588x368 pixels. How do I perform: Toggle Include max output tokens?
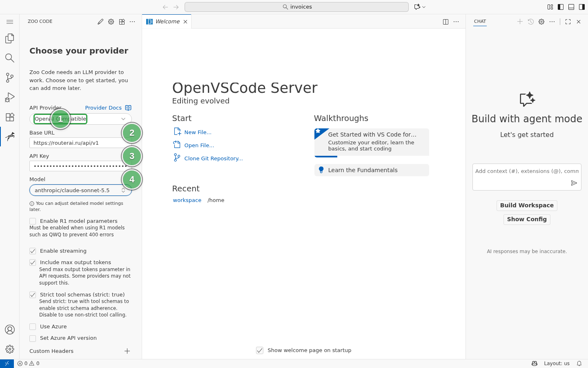(33, 263)
